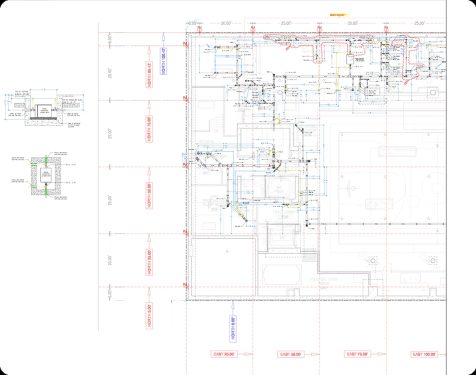476x375 pixels.
Task: Click the EAST 50.00 grid label
Action: pyautogui.click(x=291, y=354)
